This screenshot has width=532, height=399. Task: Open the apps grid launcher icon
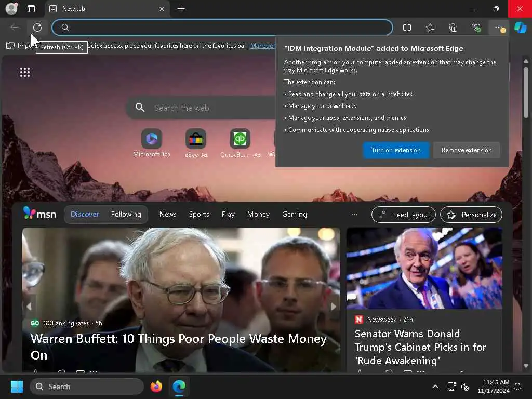coord(25,72)
